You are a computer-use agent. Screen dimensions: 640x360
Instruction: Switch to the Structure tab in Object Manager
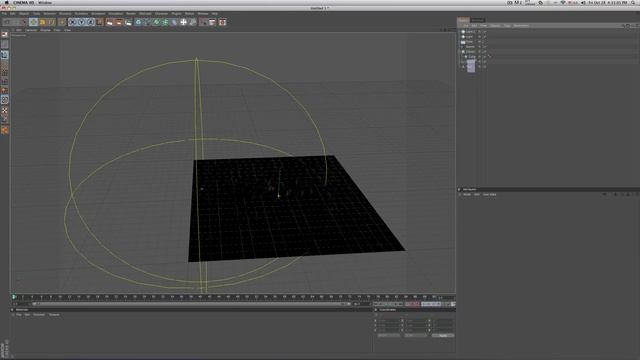point(478,20)
